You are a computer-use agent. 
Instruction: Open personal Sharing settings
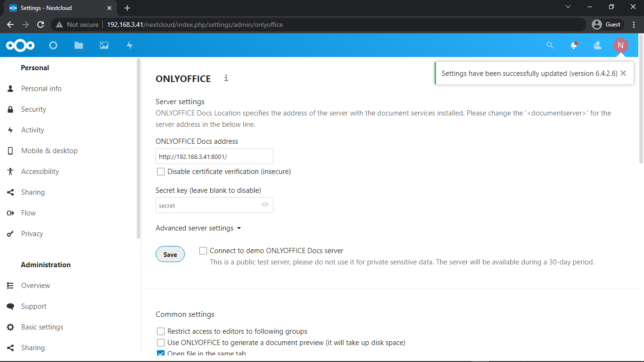click(x=33, y=192)
